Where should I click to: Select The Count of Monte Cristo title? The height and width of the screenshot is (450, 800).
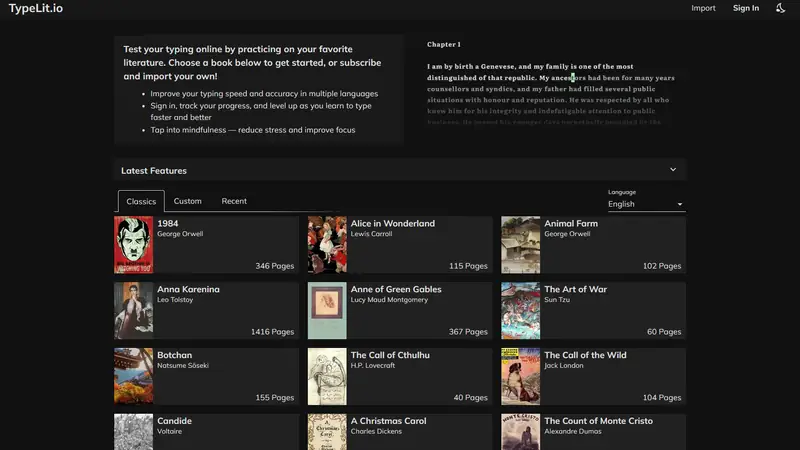[x=598, y=421]
